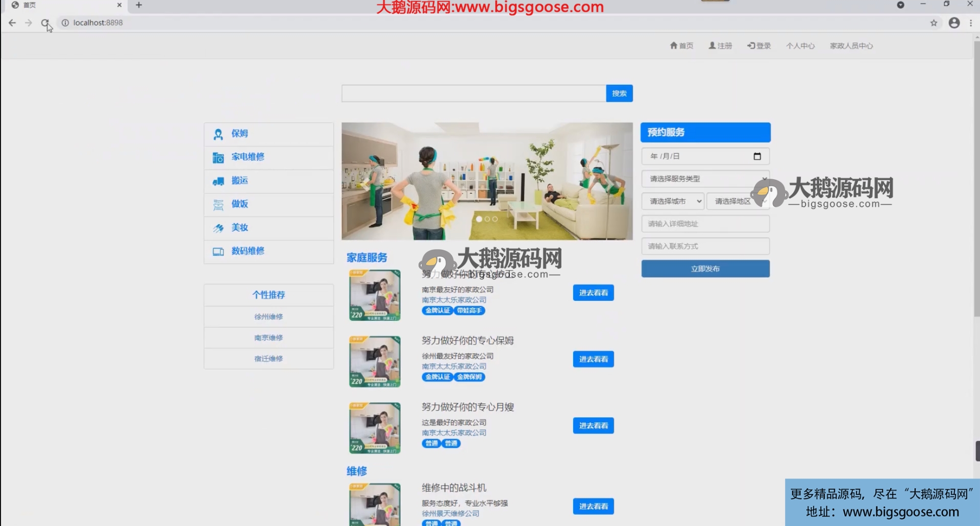
Task: Open a new browser tab
Action: 139,5
